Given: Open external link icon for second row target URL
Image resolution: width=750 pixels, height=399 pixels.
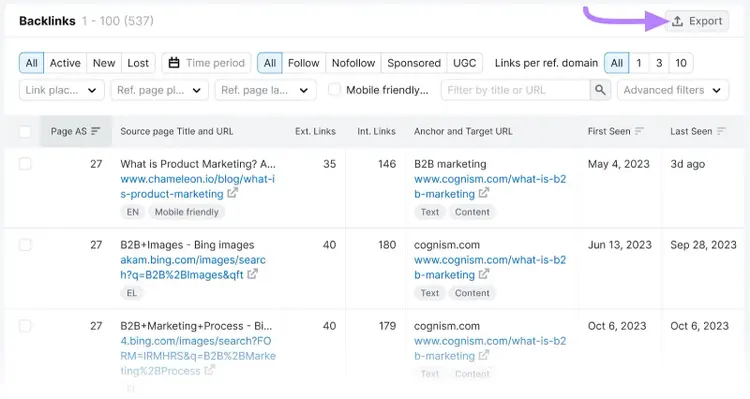Looking at the screenshot, I should tap(484, 274).
